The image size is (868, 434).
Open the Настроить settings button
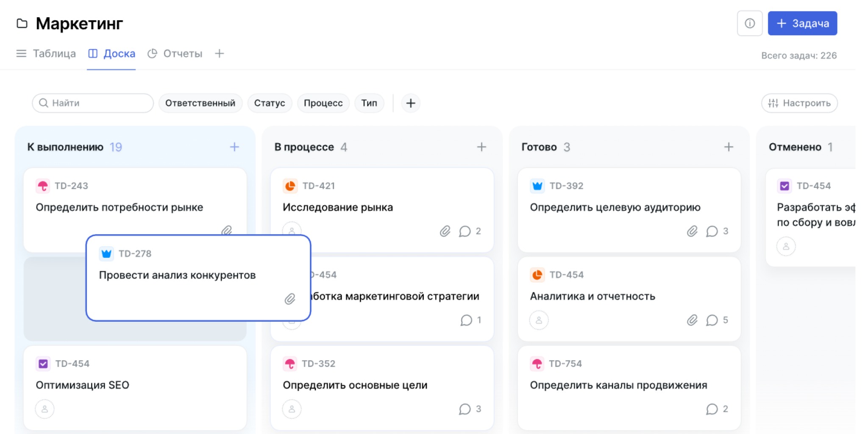[x=799, y=103]
